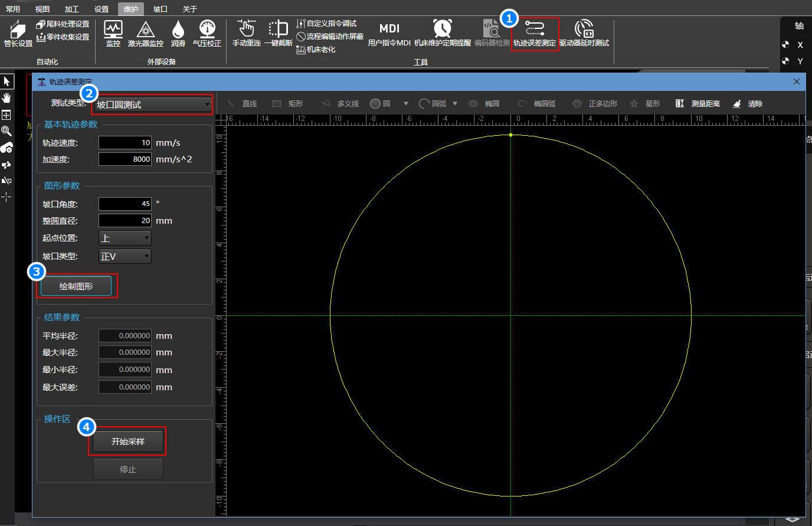Select the 圆 circle drawing tool
Screen dimensions: 812x526
tap(380, 103)
